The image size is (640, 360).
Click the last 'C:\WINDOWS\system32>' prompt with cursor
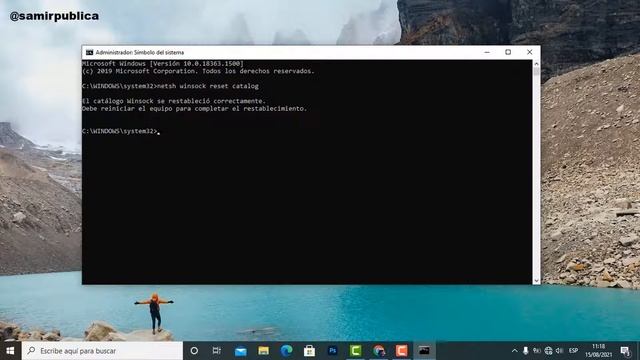(121, 131)
